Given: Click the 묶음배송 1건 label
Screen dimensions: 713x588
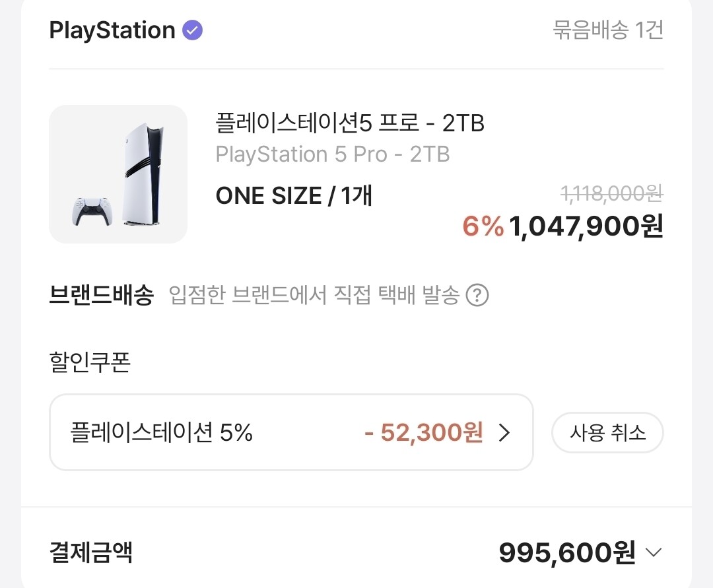Looking at the screenshot, I should (x=607, y=30).
